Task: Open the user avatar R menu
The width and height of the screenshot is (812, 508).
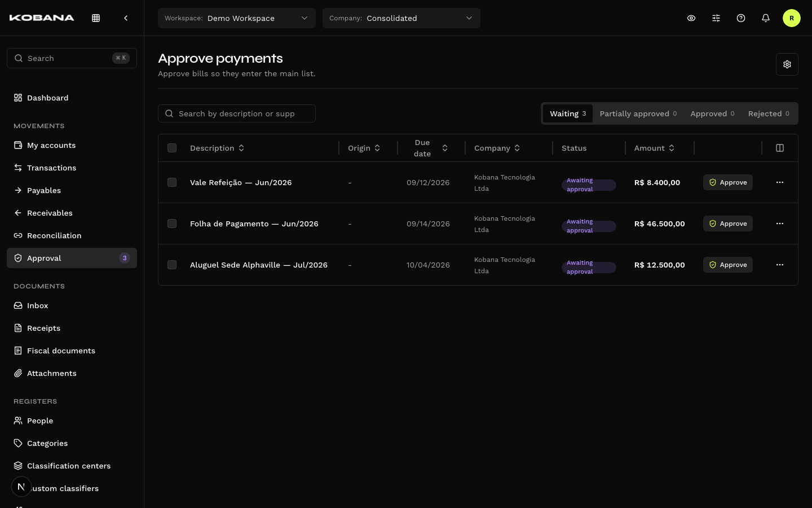Action: tap(792, 18)
